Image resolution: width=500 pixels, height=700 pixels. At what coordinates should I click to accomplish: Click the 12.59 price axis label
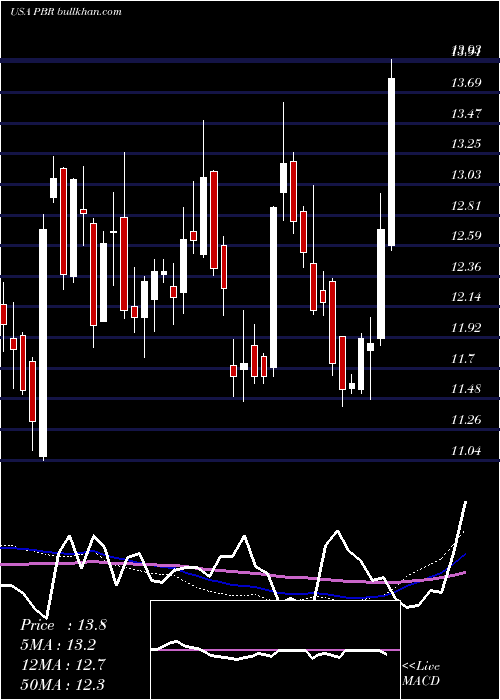click(466, 236)
